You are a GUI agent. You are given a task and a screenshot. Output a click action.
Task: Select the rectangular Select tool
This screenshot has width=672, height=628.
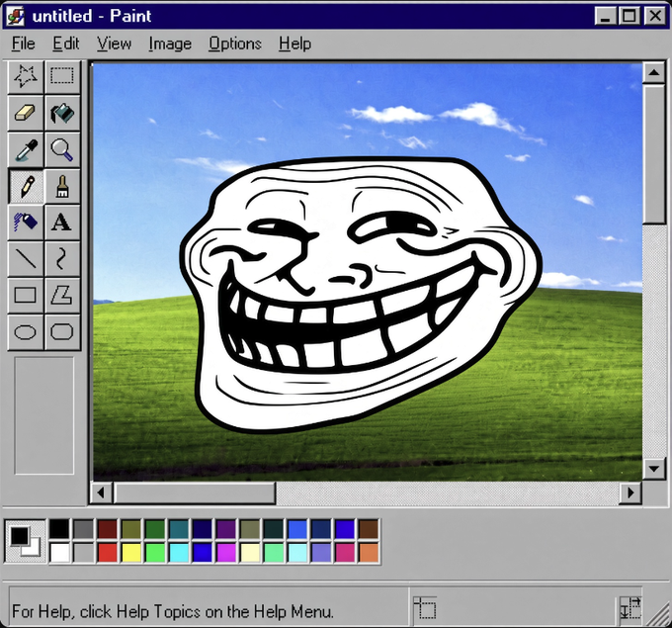point(62,77)
